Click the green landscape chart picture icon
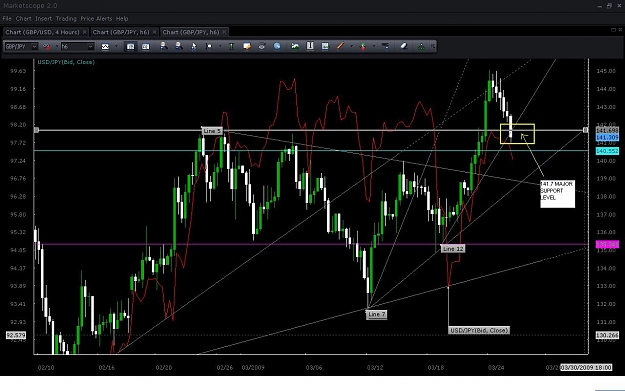Screen dimensions: 625x391 tap(295, 46)
